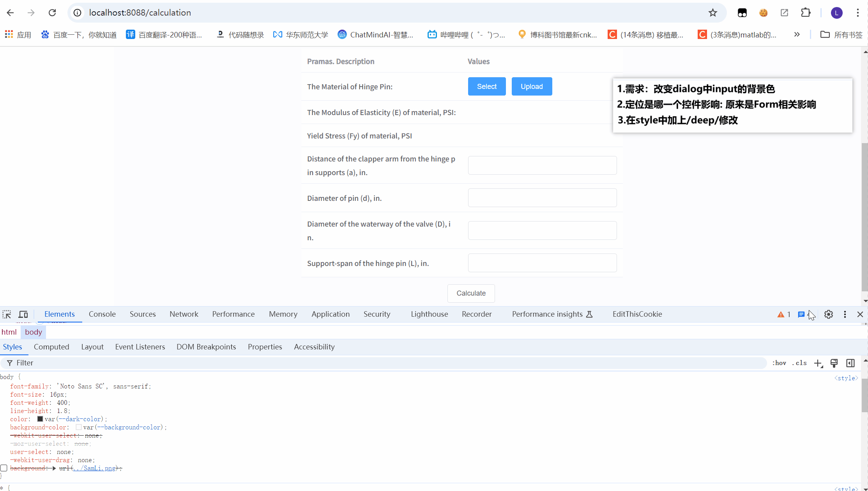Image resolution: width=868 pixels, height=491 pixels.
Task: Expand the background property triangle
Action: coord(54,468)
